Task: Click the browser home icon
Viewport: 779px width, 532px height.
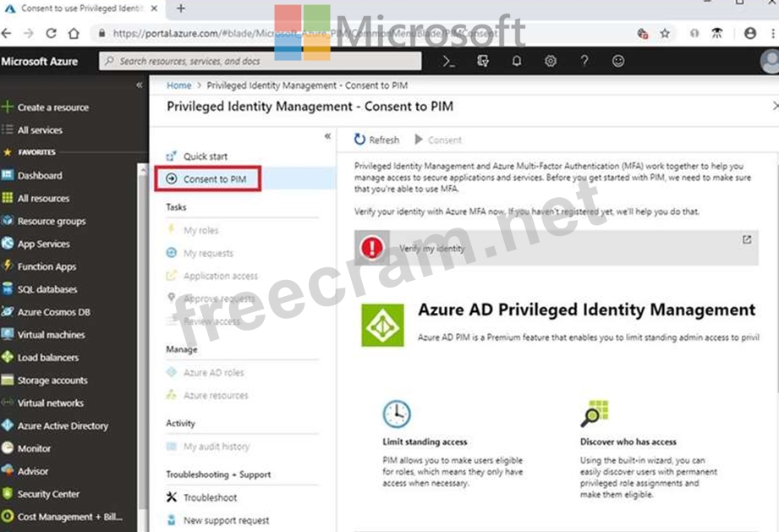Action: pos(74,33)
